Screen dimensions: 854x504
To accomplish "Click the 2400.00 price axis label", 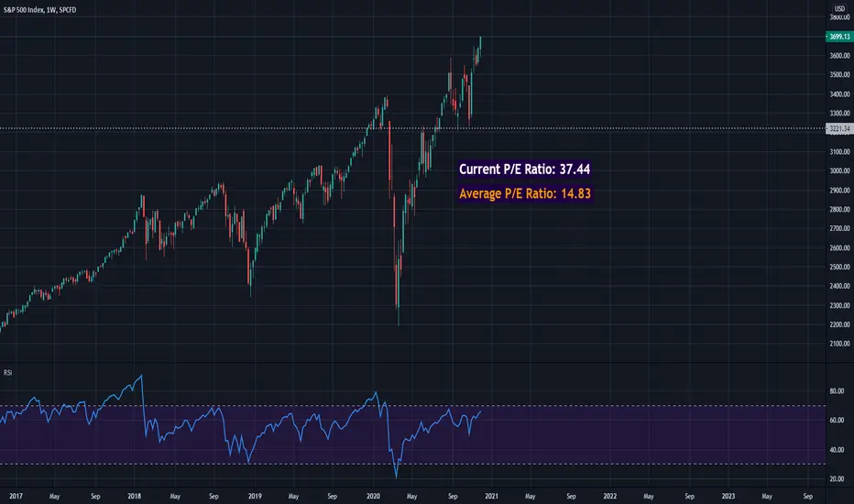I will pos(840,286).
